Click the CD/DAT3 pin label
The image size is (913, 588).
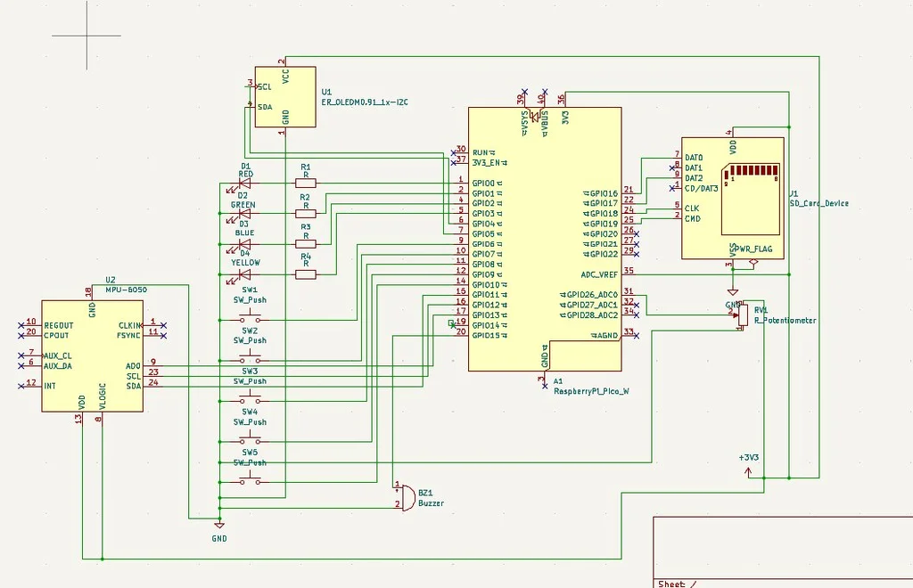tap(702, 189)
